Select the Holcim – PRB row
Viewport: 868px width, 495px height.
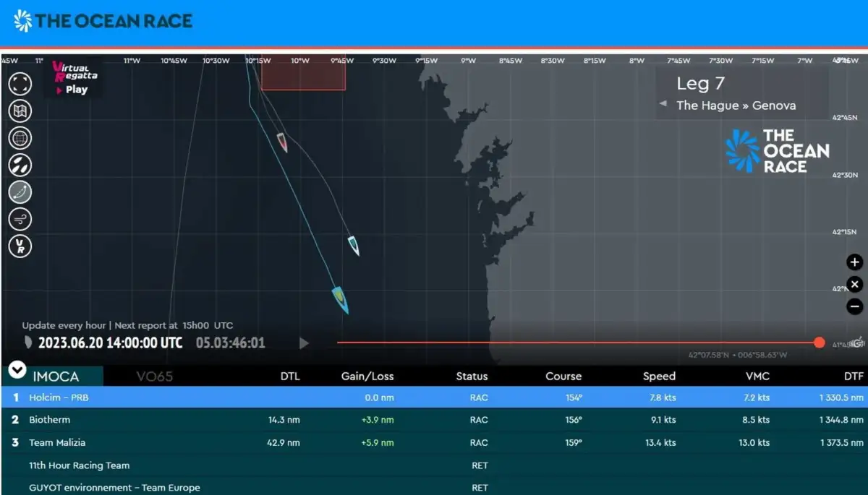(434, 397)
